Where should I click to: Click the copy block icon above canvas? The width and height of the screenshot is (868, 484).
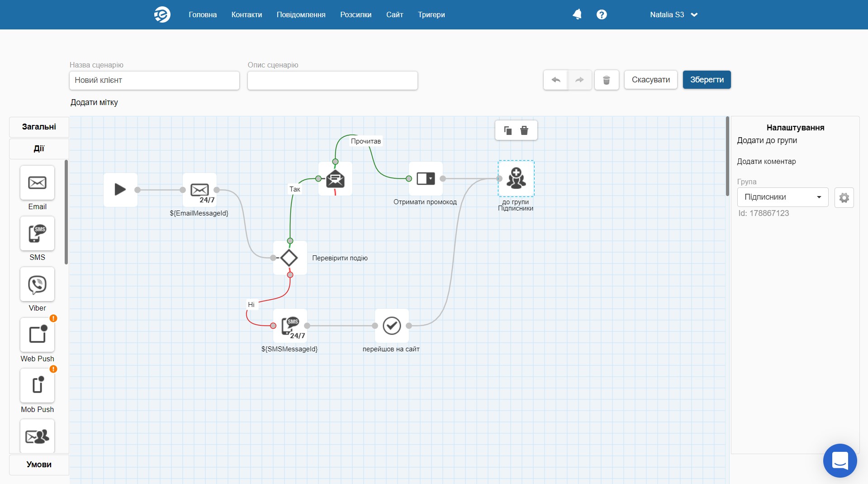[508, 131]
